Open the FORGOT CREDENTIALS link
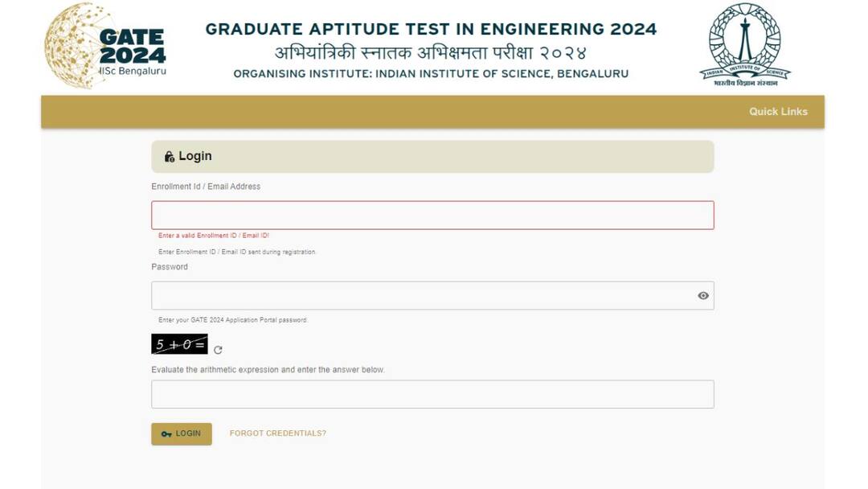This screenshot has width=868, height=489. [x=277, y=434]
